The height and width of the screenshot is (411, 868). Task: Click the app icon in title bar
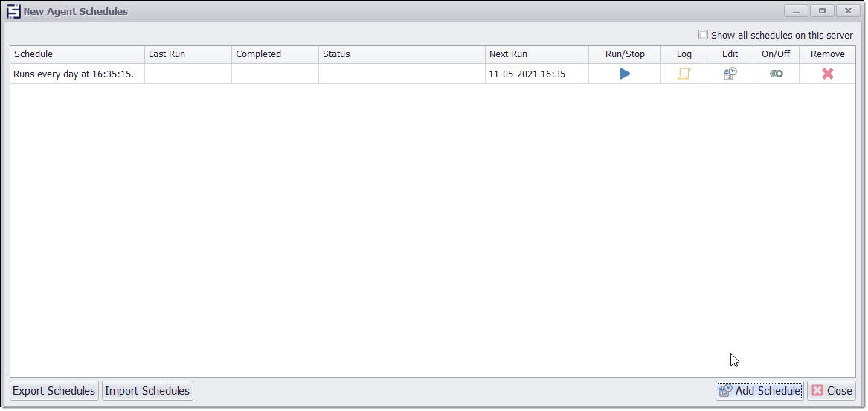point(13,11)
